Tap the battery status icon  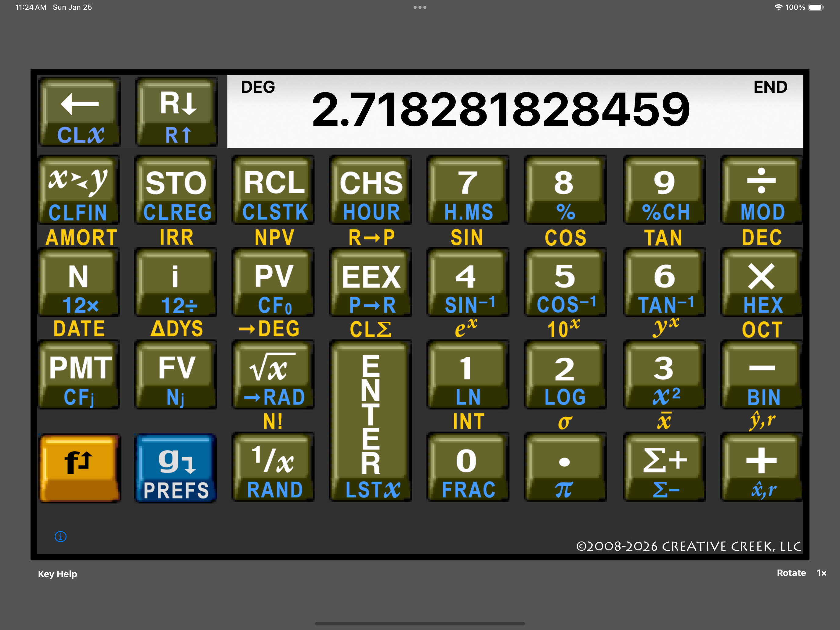click(816, 7)
